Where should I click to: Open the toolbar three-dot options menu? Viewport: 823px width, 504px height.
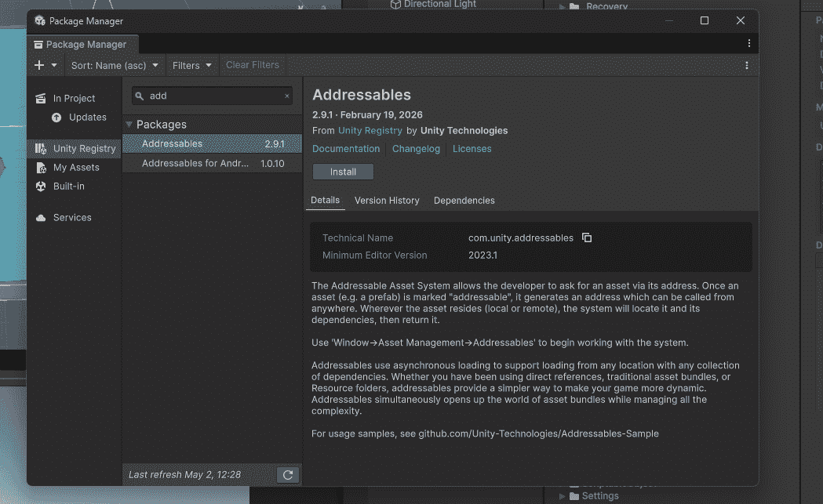pos(746,65)
